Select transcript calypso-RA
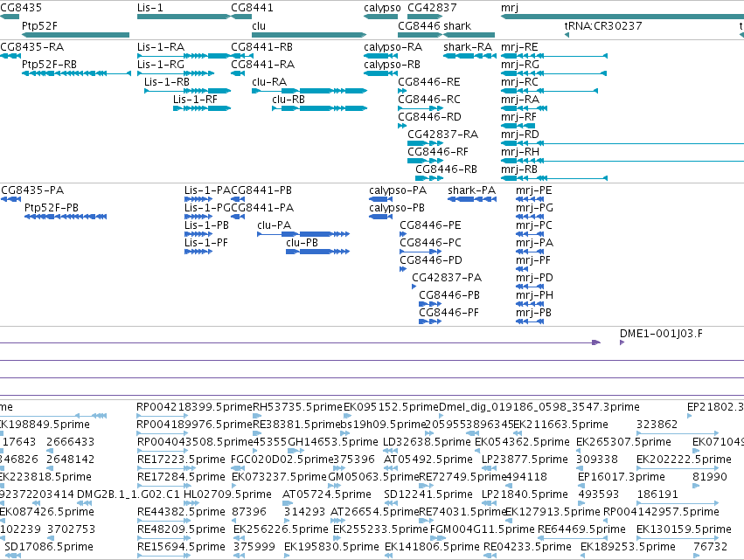 tap(393, 47)
